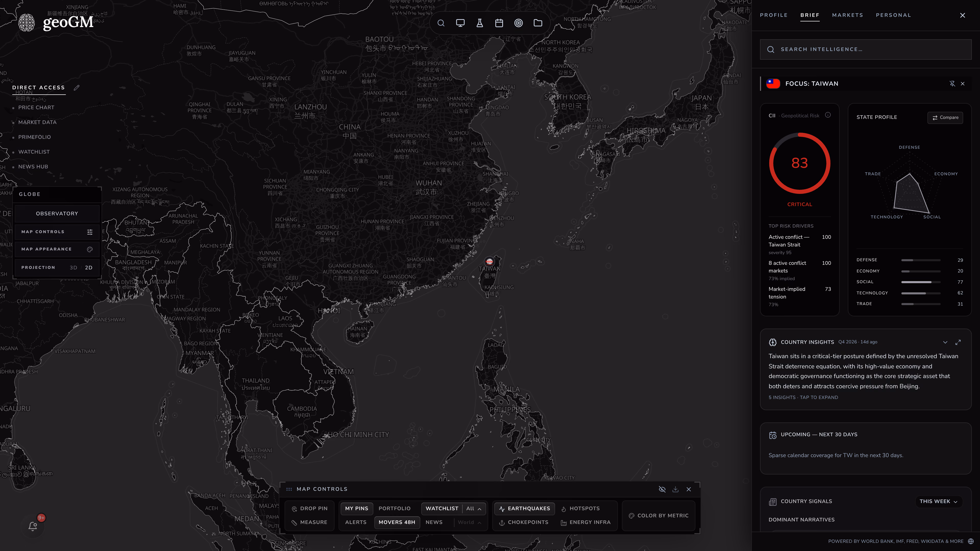The image size is (980, 551).
Task: Open 'This Week' period dropdown
Action: [x=938, y=502]
